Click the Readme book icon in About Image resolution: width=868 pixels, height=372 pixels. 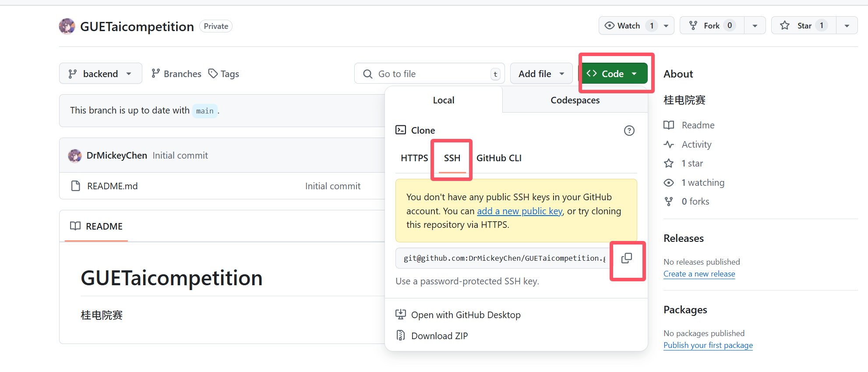click(669, 125)
